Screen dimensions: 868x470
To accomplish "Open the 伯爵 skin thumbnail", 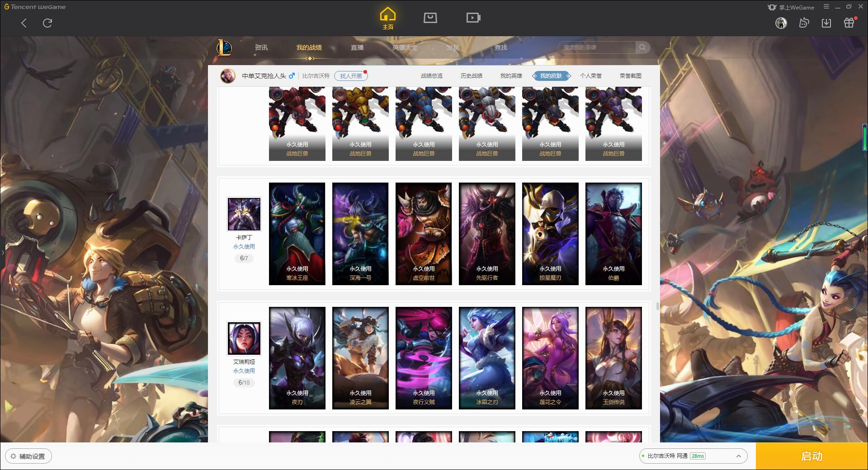I will pos(613,234).
